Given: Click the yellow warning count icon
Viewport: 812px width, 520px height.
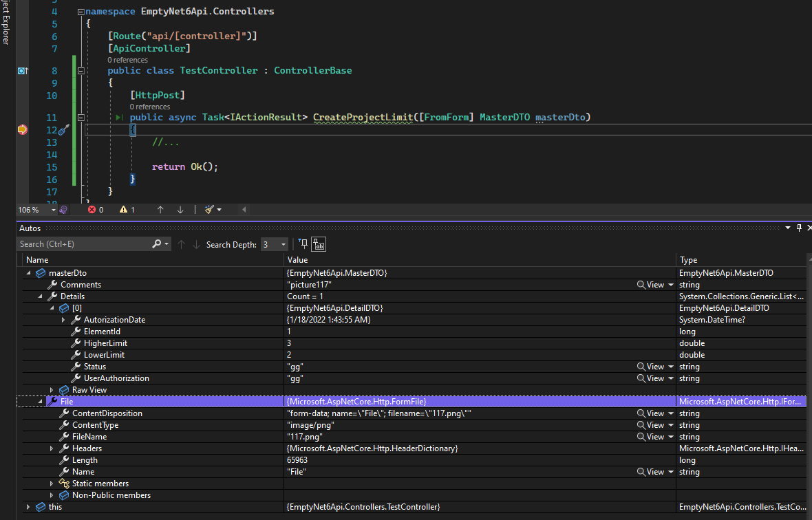Looking at the screenshot, I should coord(123,210).
